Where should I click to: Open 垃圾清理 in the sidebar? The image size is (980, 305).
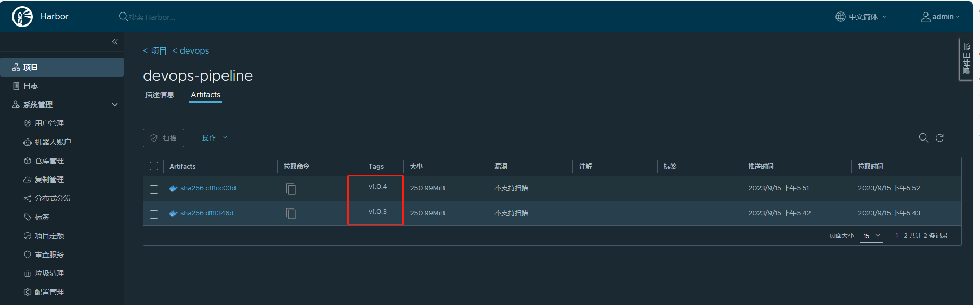click(x=49, y=273)
